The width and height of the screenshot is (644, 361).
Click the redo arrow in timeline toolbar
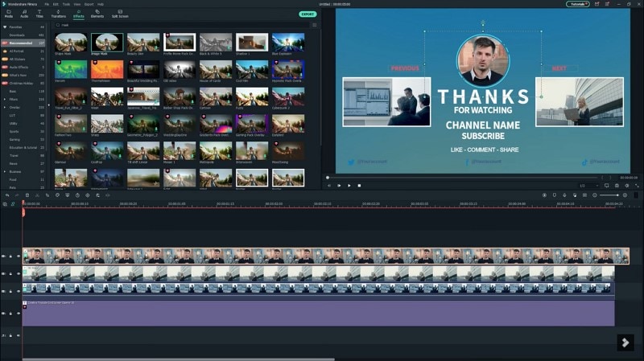tap(17, 195)
